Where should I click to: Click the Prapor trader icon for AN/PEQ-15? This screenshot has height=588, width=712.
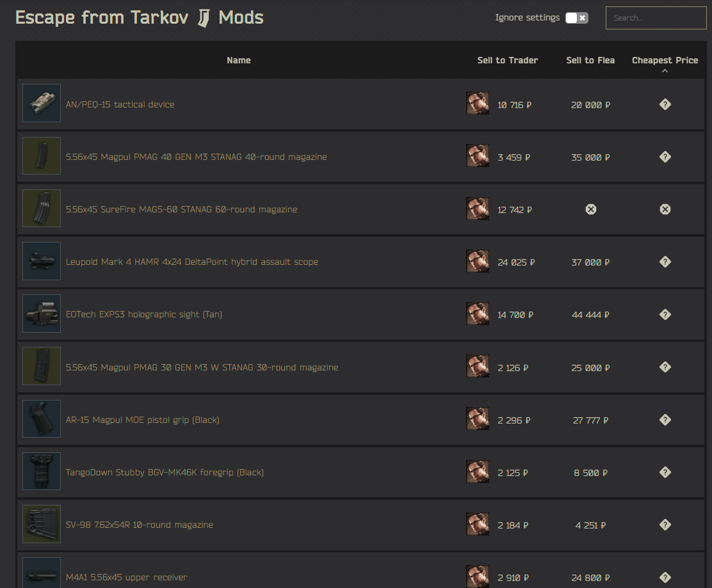(x=477, y=102)
